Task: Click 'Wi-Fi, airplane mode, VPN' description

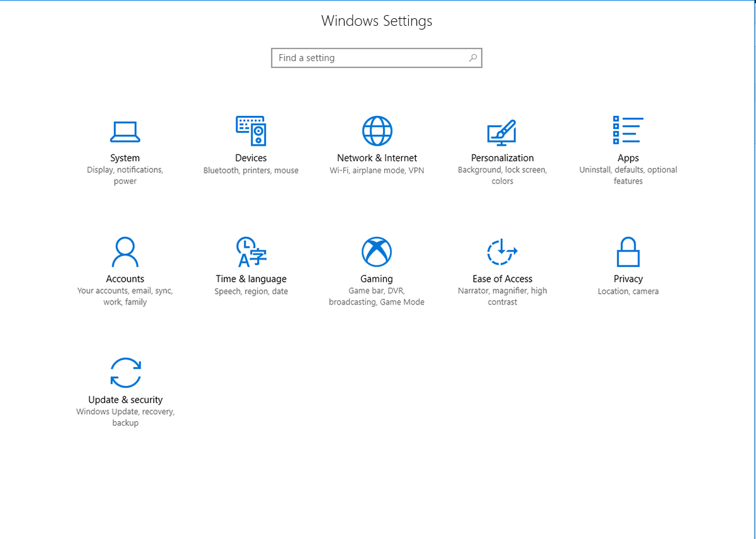Action: (x=377, y=170)
